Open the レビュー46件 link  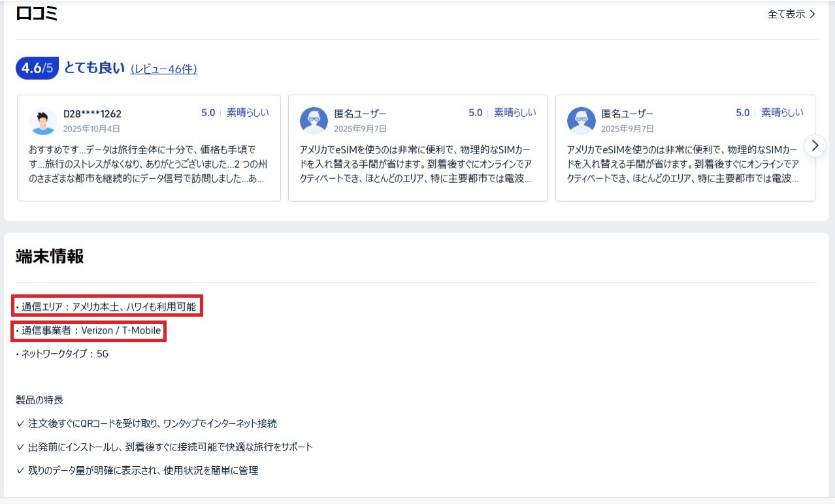[x=164, y=69]
